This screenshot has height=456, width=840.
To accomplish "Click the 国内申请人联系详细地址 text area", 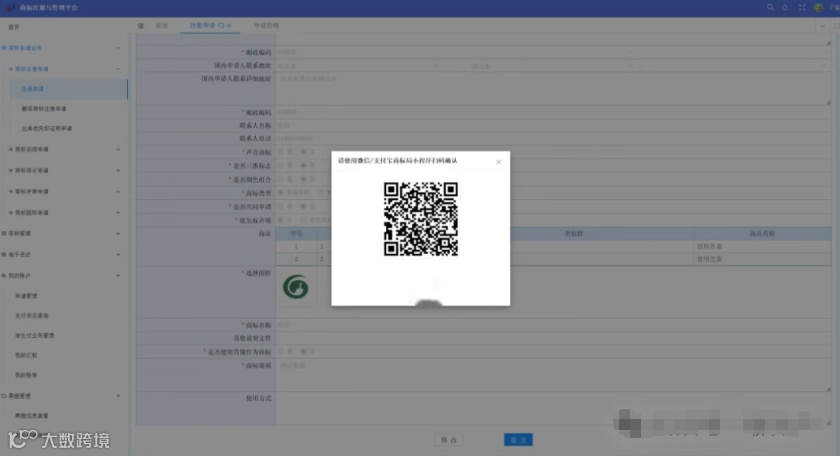I will coord(553,88).
